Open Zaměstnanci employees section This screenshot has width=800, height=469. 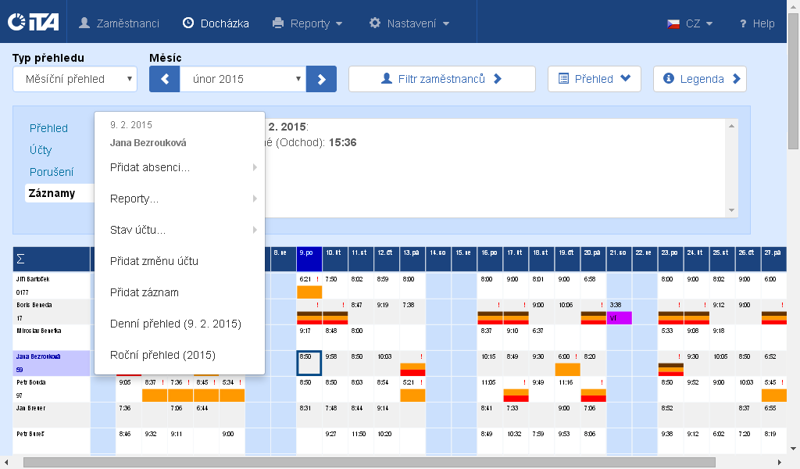122,22
